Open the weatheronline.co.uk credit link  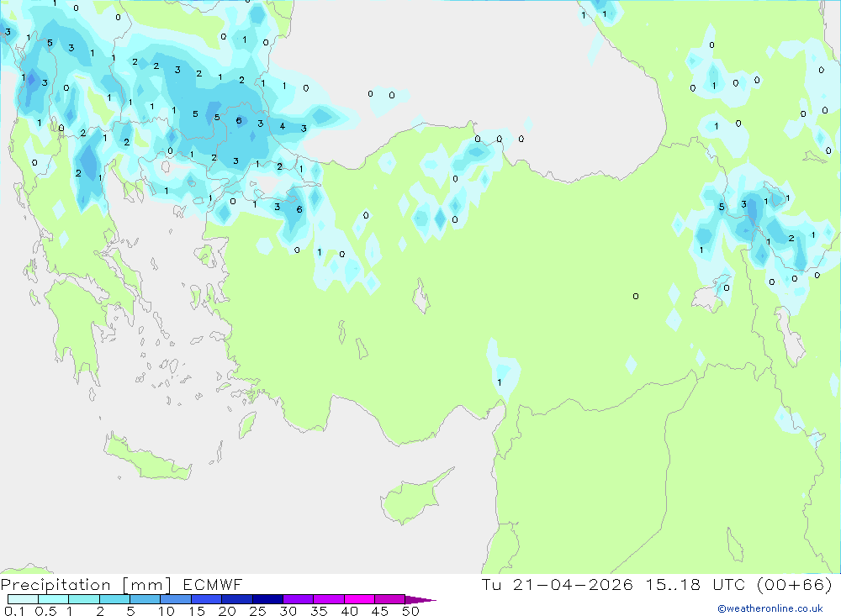[770, 608]
